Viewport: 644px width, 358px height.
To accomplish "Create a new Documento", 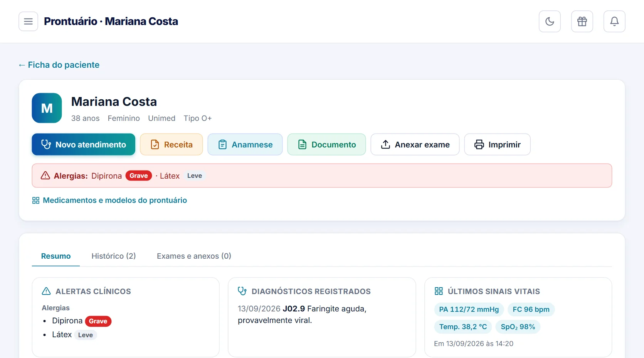I will pos(326,144).
